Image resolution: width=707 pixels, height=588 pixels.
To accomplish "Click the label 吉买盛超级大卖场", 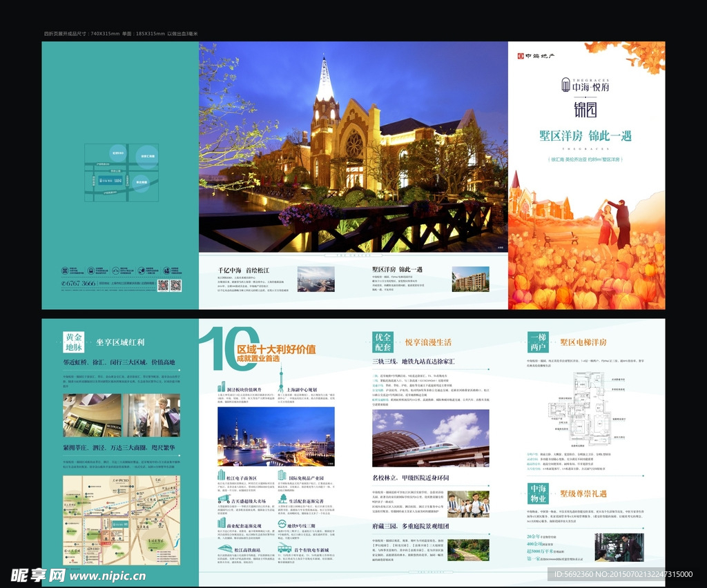I will tap(249, 501).
